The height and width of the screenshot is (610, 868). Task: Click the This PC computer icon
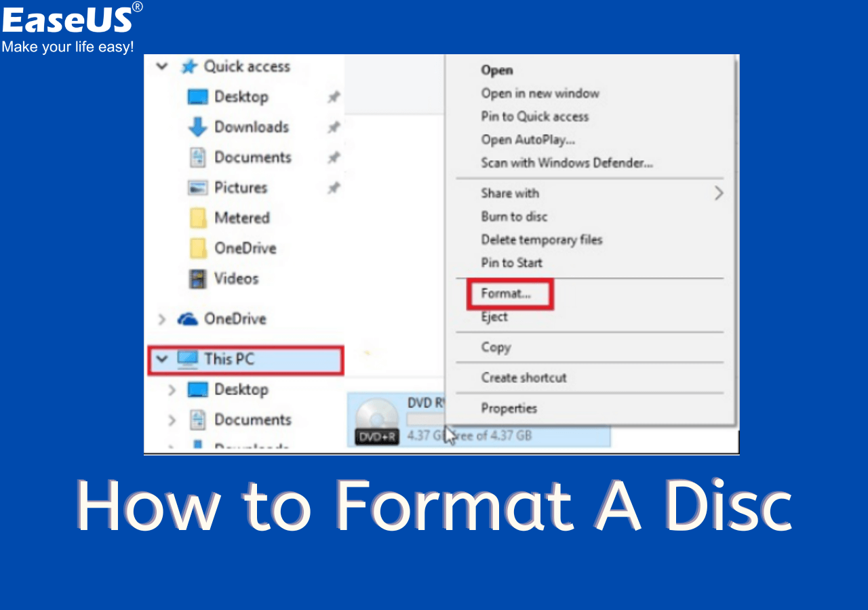tap(187, 359)
